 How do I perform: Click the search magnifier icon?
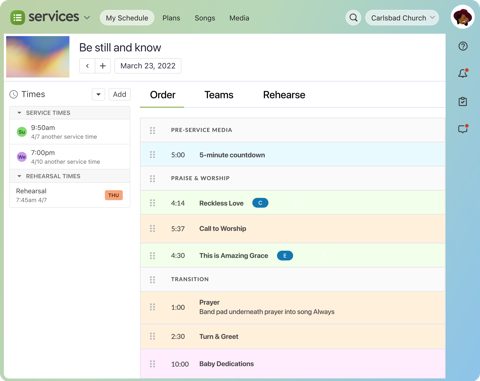pyautogui.click(x=353, y=18)
